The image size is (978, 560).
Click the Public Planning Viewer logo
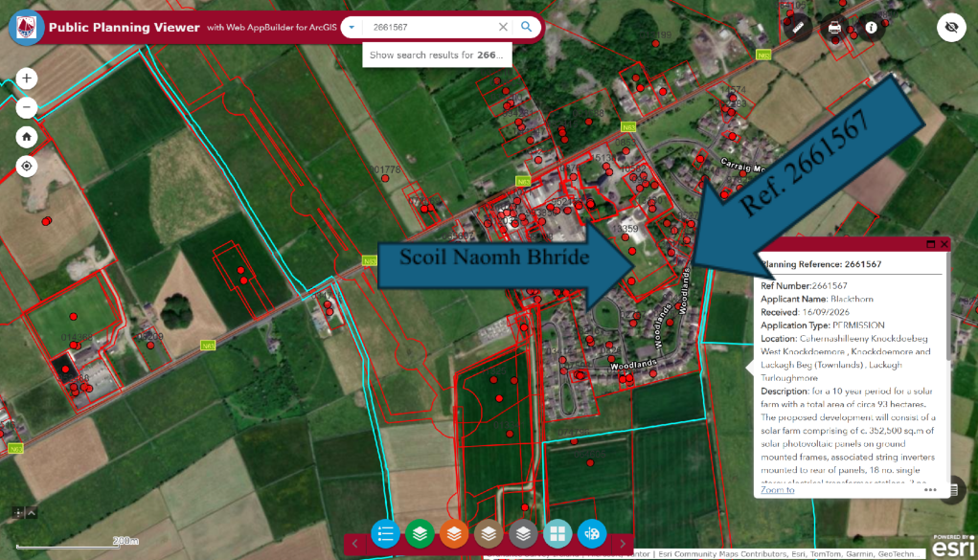(x=26, y=28)
